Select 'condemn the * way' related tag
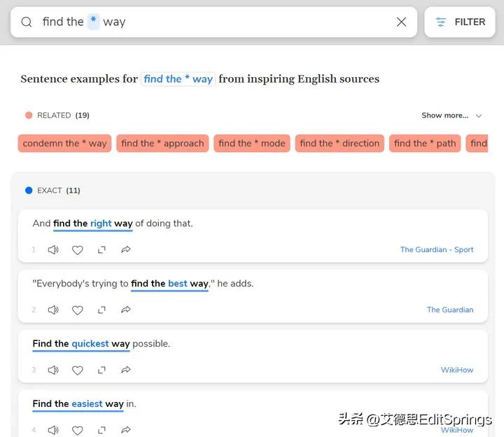The width and height of the screenshot is (504, 437). [x=64, y=143]
